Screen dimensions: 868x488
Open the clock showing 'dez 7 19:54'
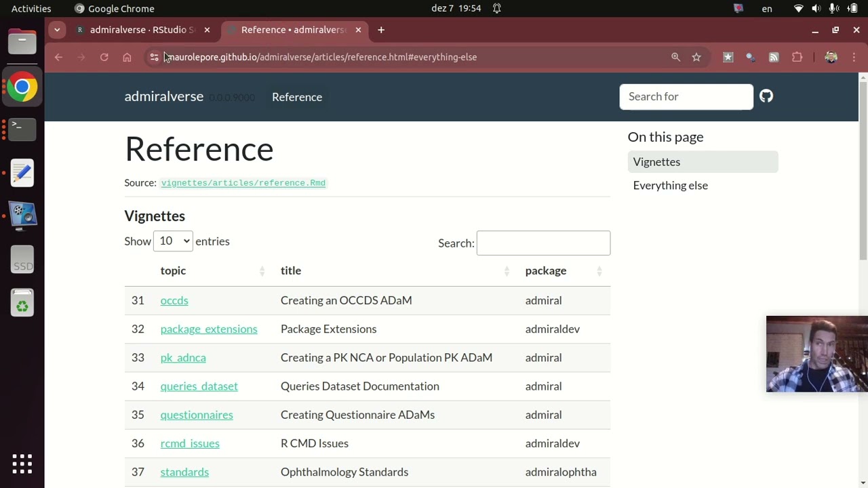456,8
